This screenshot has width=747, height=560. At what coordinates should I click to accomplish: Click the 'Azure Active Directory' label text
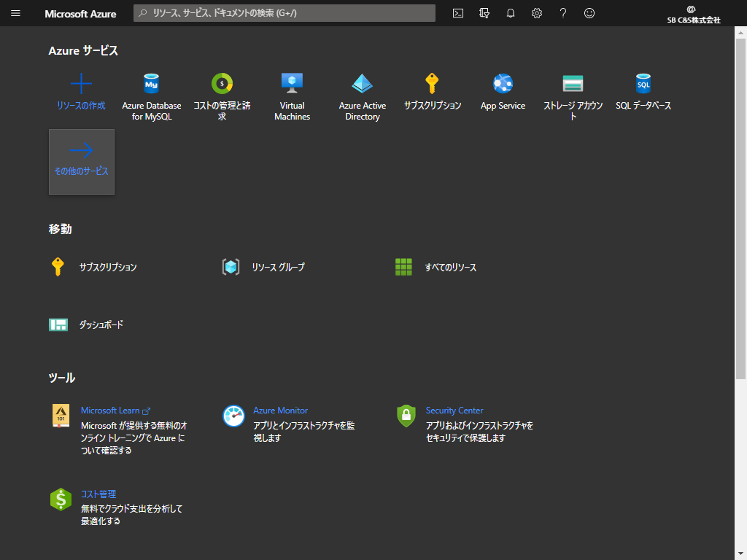(x=362, y=111)
